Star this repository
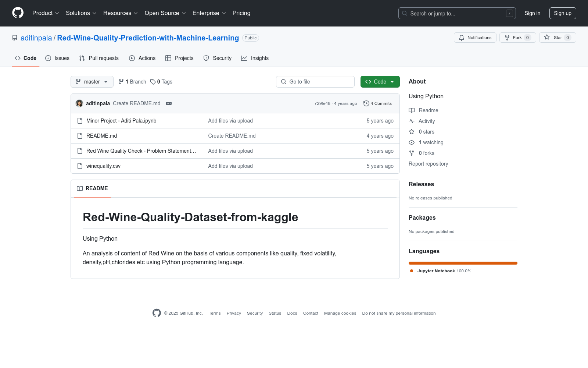 pyautogui.click(x=557, y=38)
